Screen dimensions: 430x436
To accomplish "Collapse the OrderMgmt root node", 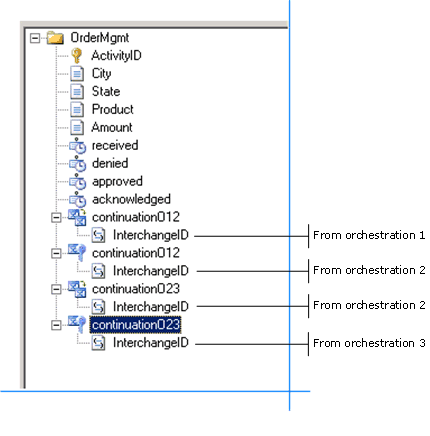I will point(34,38).
